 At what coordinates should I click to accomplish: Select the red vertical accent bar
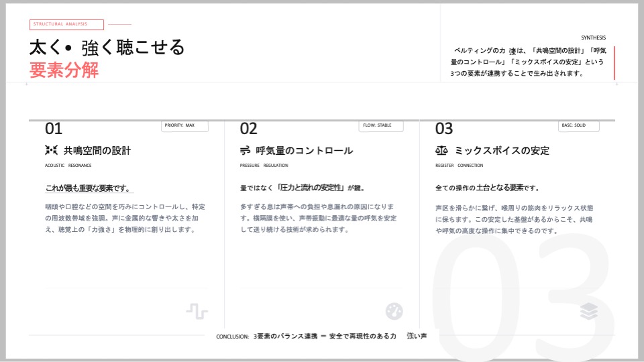click(x=614, y=63)
